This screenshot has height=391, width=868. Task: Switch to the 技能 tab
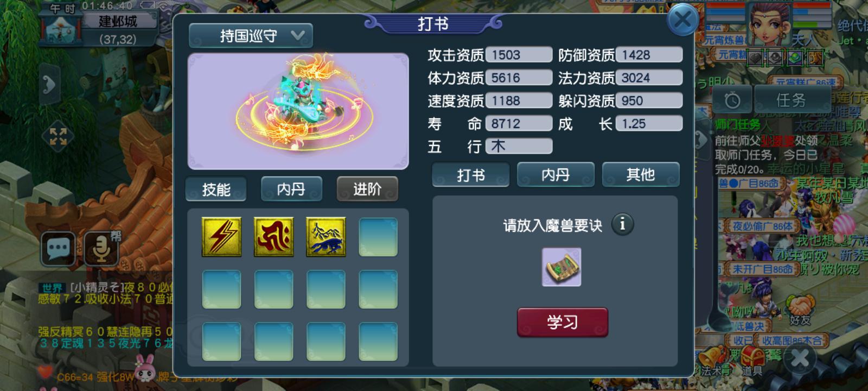click(x=216, y=189)
